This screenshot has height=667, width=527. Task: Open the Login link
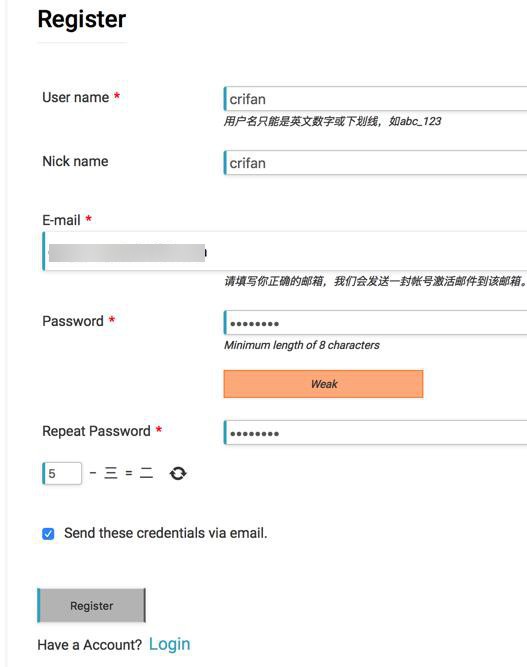169,644
